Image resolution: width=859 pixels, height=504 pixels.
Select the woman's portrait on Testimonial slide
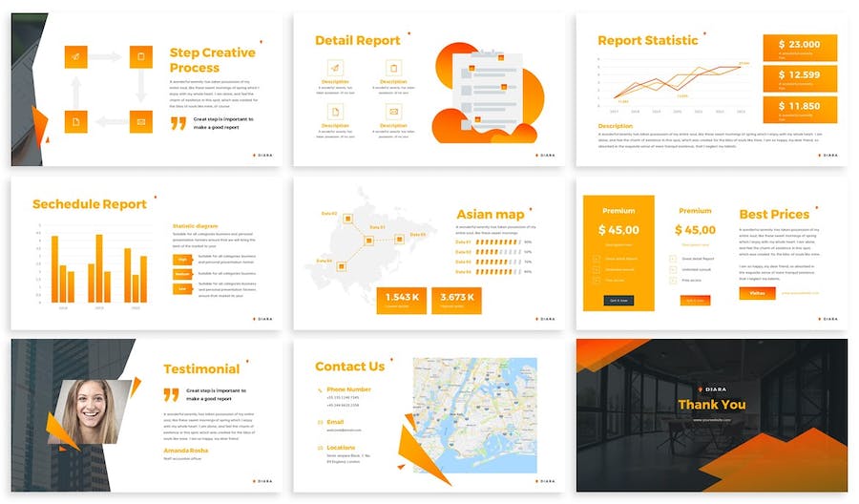[90, 411]
